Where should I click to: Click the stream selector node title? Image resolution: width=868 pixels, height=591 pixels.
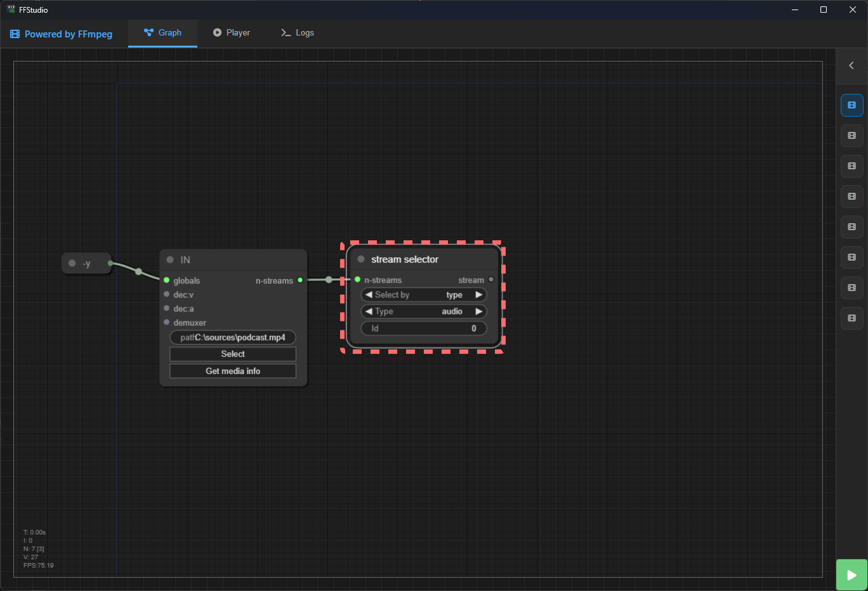[405, 259]
